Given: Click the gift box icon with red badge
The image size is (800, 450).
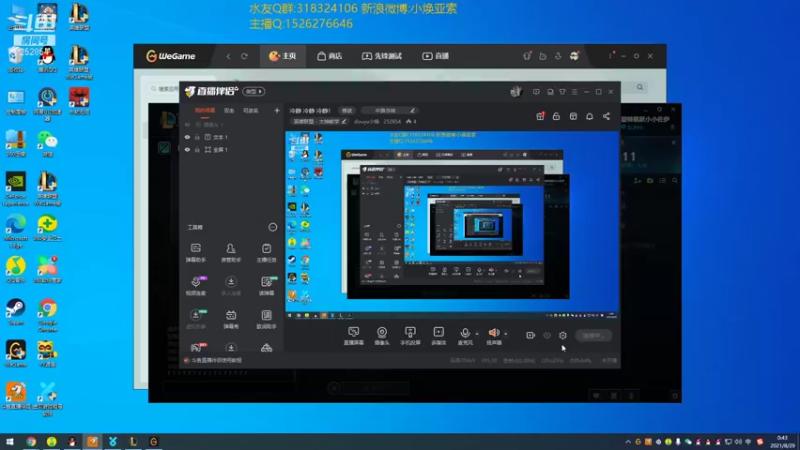Looking at the screenshot, I should 540,116.
